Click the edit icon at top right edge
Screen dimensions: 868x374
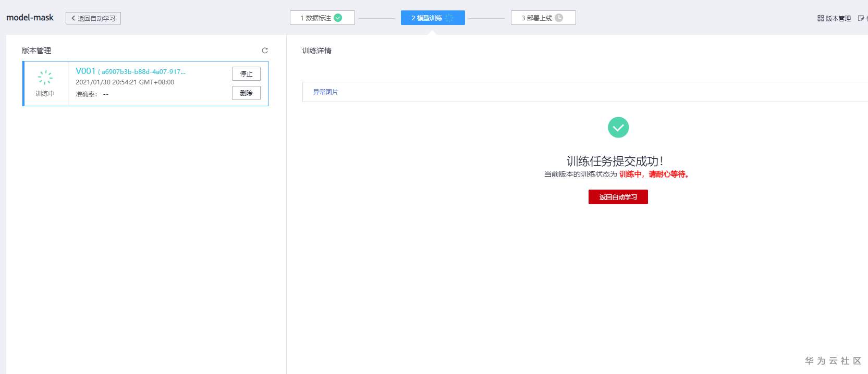(861, 18)
